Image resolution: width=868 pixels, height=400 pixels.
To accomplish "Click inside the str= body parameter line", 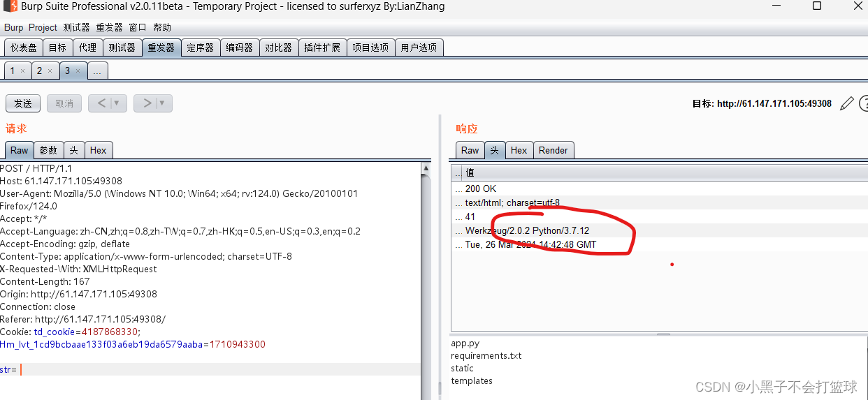I will pyautogui.click(x=210, y=369).
